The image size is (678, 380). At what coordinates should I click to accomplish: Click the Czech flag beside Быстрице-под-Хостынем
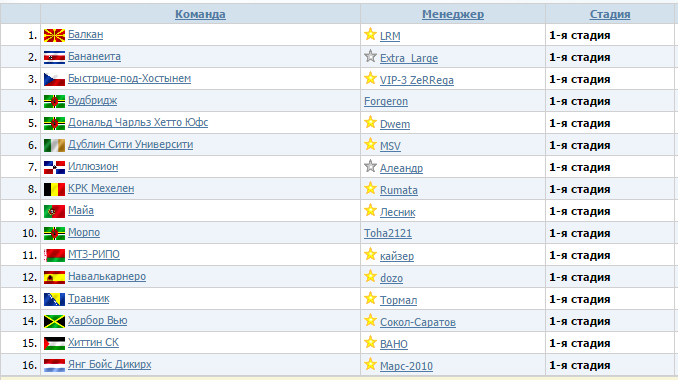coord(54,79)
